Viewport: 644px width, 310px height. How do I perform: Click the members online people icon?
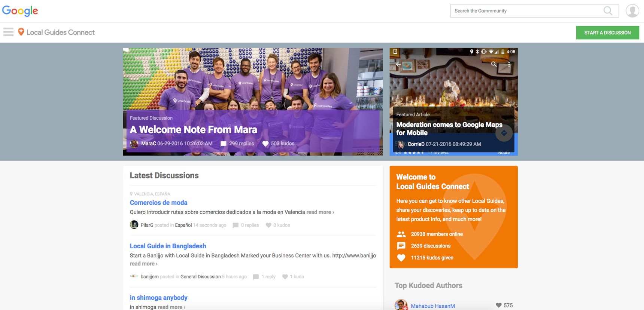pos(401,234)
